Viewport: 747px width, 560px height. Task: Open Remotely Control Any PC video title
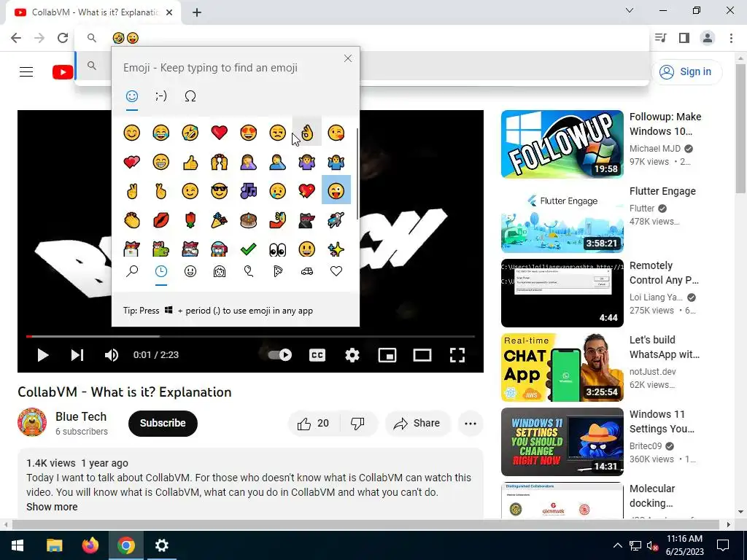(x=664, y=273)
